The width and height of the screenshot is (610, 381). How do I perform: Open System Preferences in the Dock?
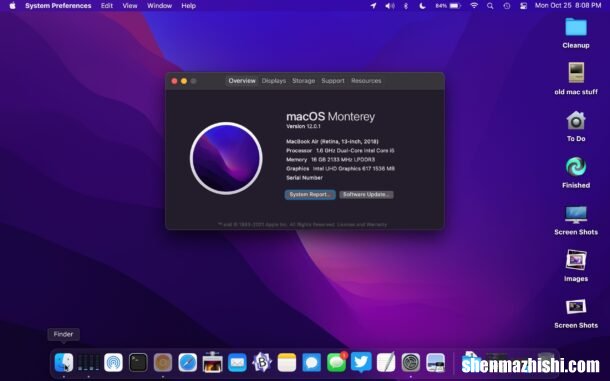(411, 362)
